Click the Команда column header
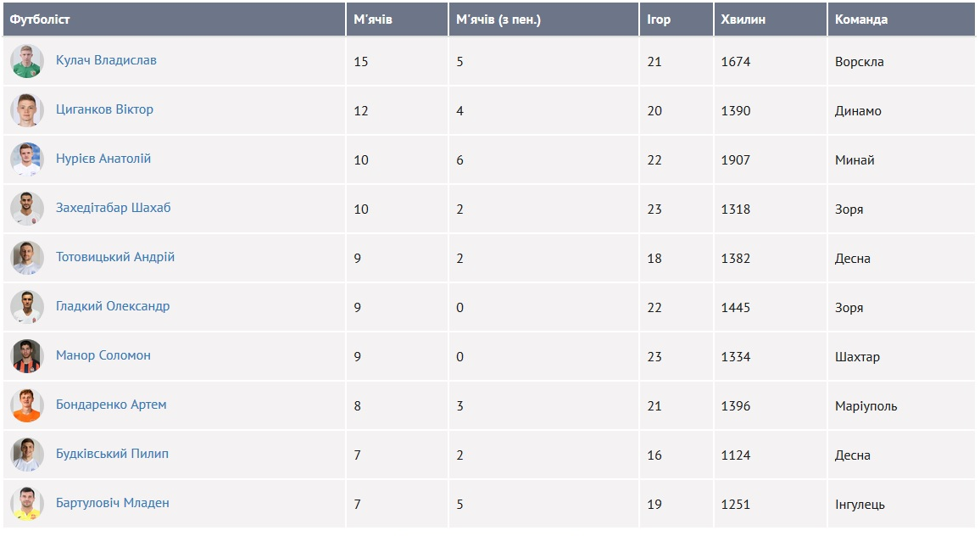The image size is (980, 536). (861, 20)
